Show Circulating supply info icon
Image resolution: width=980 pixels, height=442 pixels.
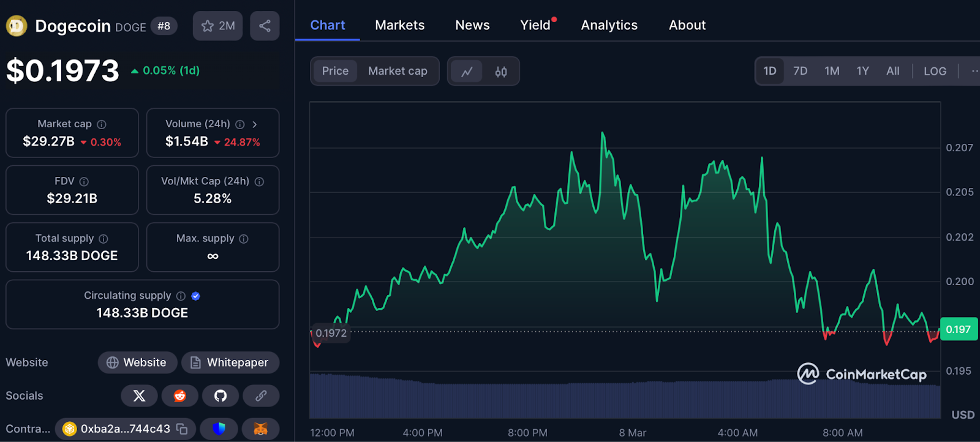[181, 296]
